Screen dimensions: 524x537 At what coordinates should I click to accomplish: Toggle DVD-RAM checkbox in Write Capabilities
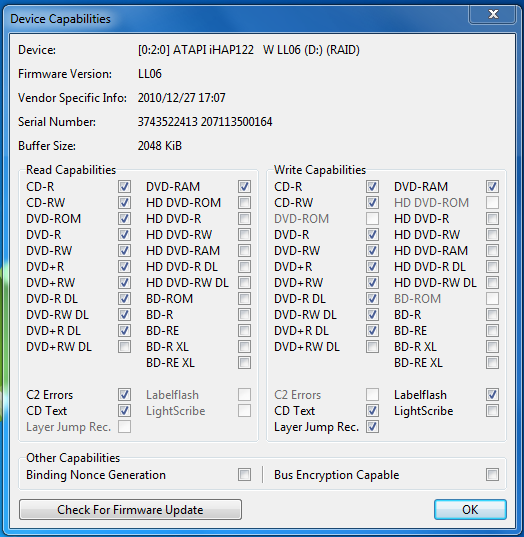492,187
